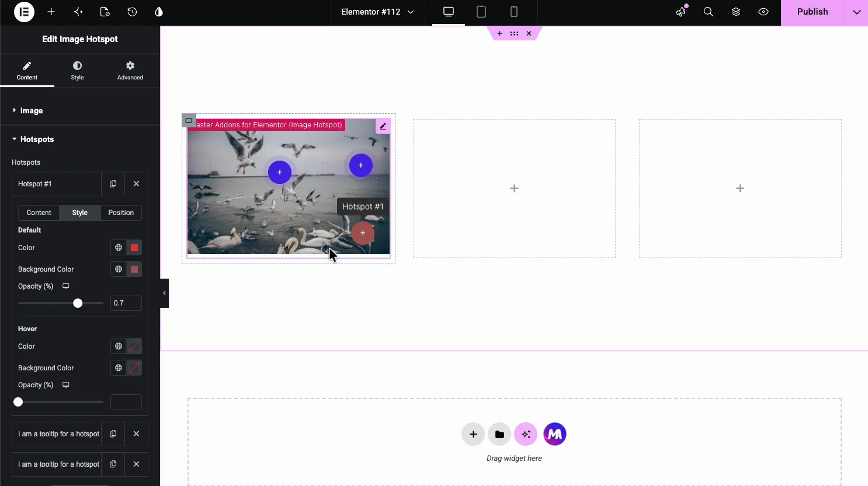
Task: Remove the third hotspot tooltip item
Action: (136, 464)
